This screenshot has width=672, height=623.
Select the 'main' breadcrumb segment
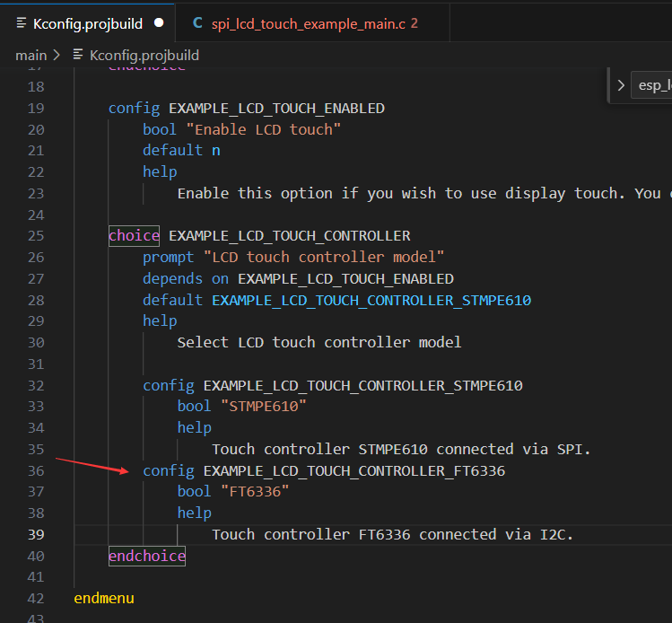click(31, 56)
